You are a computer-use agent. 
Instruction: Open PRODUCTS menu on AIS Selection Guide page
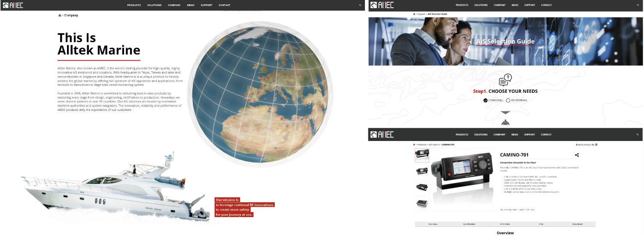click(462, 5)
